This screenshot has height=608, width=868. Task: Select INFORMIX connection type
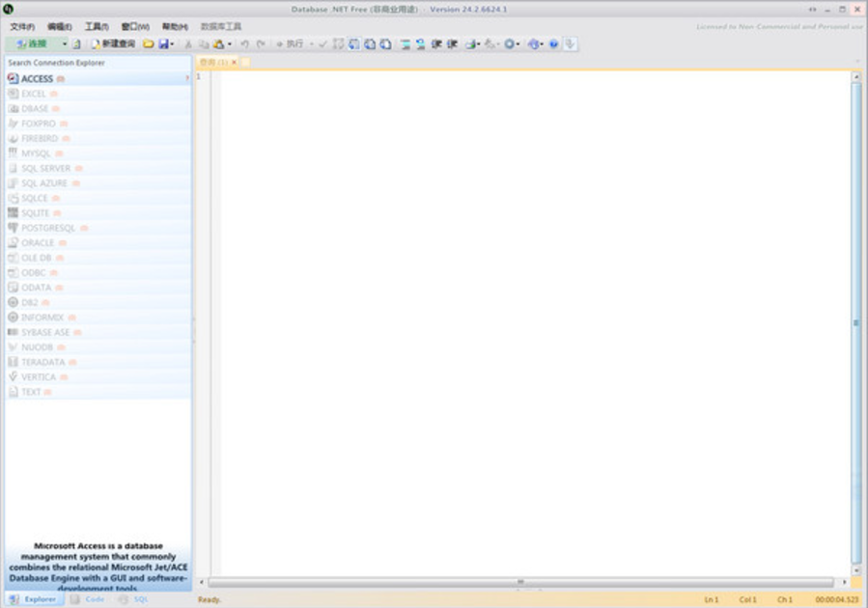coord(98,318)
